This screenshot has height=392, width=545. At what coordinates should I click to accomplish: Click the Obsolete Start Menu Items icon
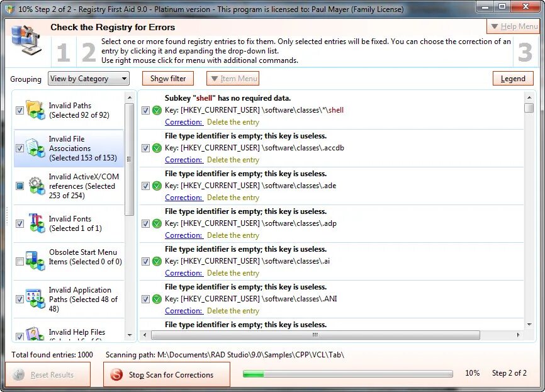[36, 261]
